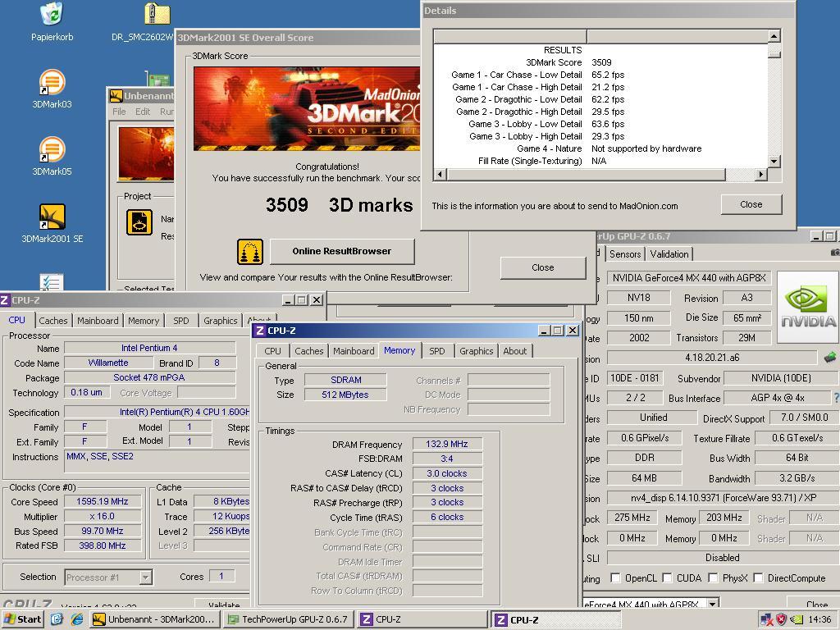Open the Validation tab in GPU-Z
This screenshot has height=630, width=840.
click(x=669, y=254)
